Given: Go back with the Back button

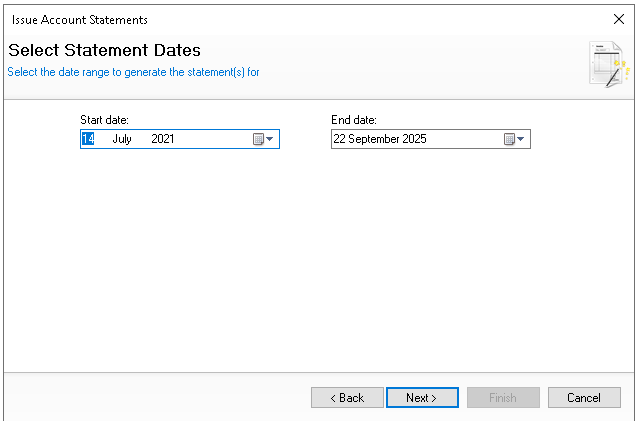Looking at the screenshot, I should 347,398.
